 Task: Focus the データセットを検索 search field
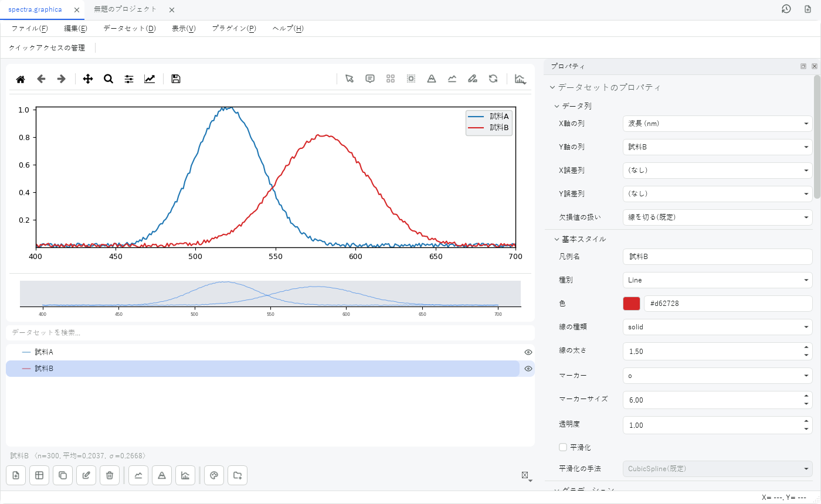(x=270, y=332)
